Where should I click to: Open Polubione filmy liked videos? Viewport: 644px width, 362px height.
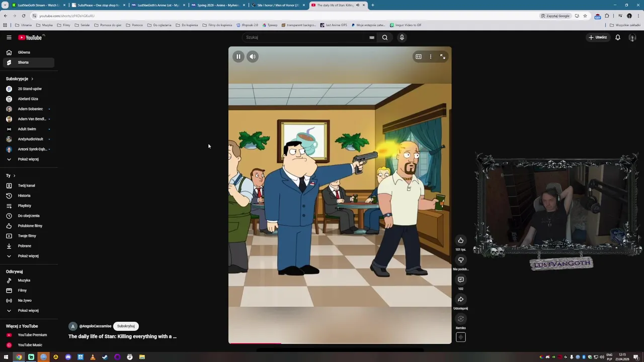[x=28, y=226]
